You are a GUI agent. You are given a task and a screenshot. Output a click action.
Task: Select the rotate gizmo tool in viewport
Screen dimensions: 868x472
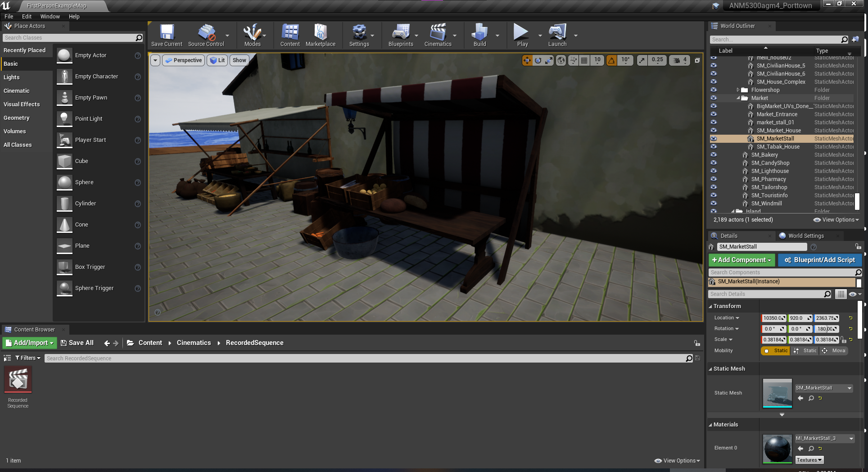538,60
